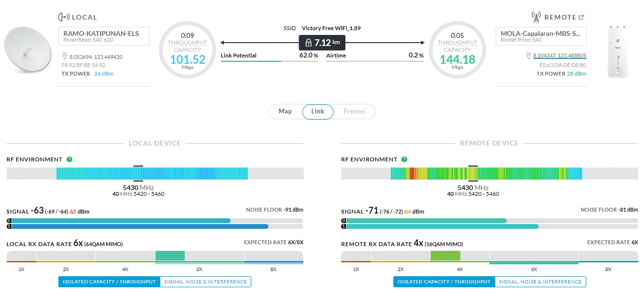Click the lock icon on distance badge
The height and width of the screenshot is (293, 644).
pyautogui.click(x=309, y=43)
